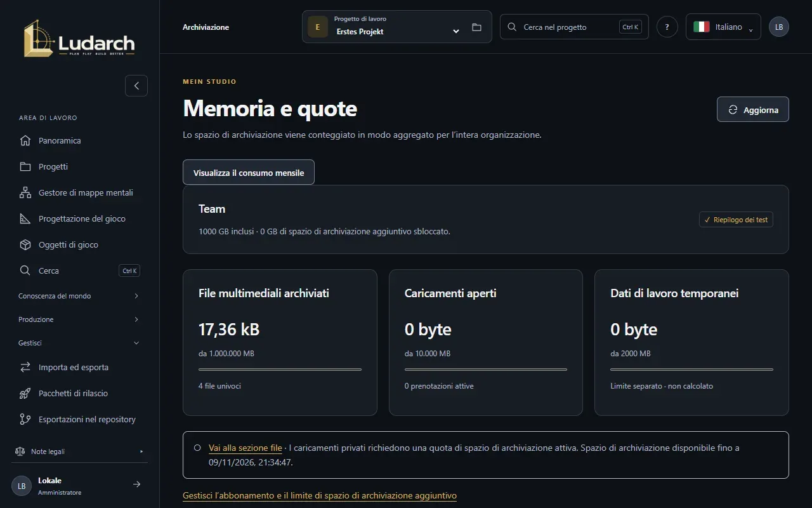The image size is (812, 508).
Task: Click the Cerca nel progetto search field
Action: point(574,27)
